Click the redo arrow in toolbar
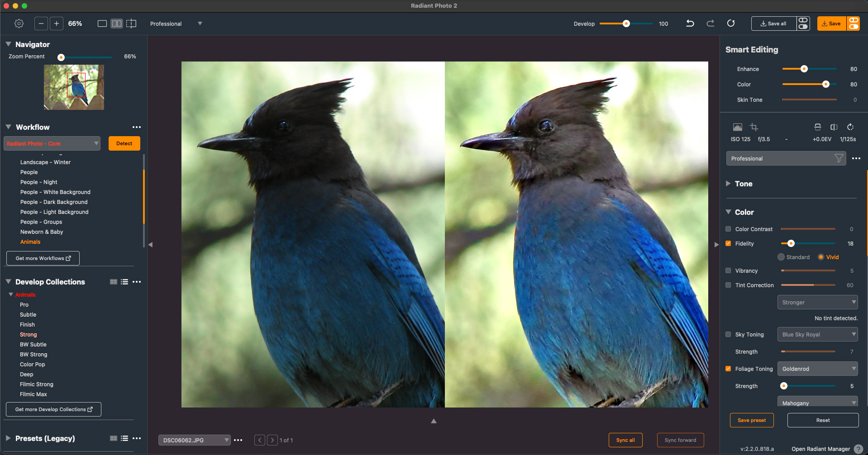The image size is (868, 455). (x=711, y=24)
